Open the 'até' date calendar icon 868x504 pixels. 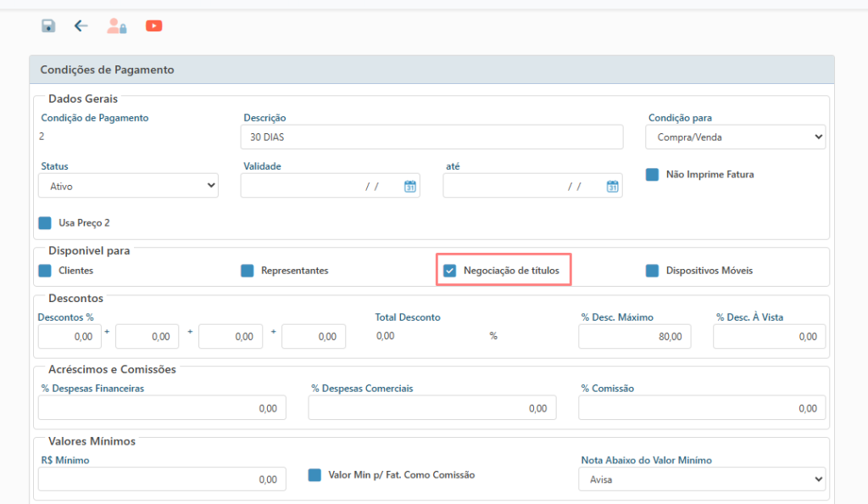click(612, 187)
